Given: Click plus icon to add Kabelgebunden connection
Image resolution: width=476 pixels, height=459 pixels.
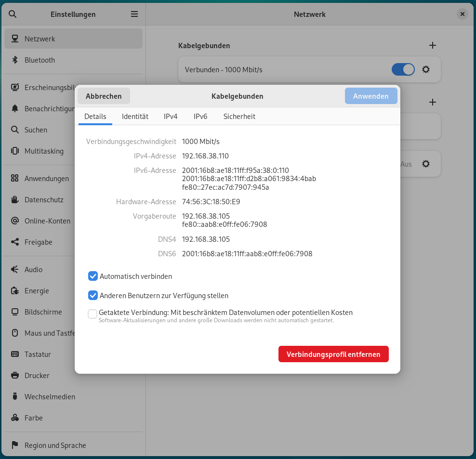Looking at the screenshot, I should tap(433, 45).
